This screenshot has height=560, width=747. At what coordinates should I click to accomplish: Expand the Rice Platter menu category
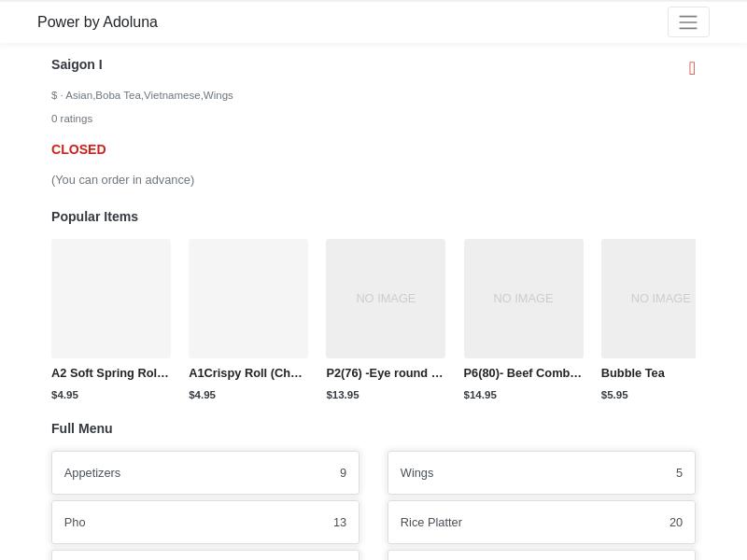click(x=542, y=523)
